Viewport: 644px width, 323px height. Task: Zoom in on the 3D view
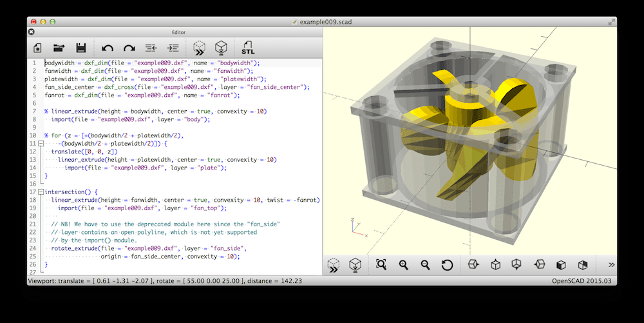(x=403, y=265)
